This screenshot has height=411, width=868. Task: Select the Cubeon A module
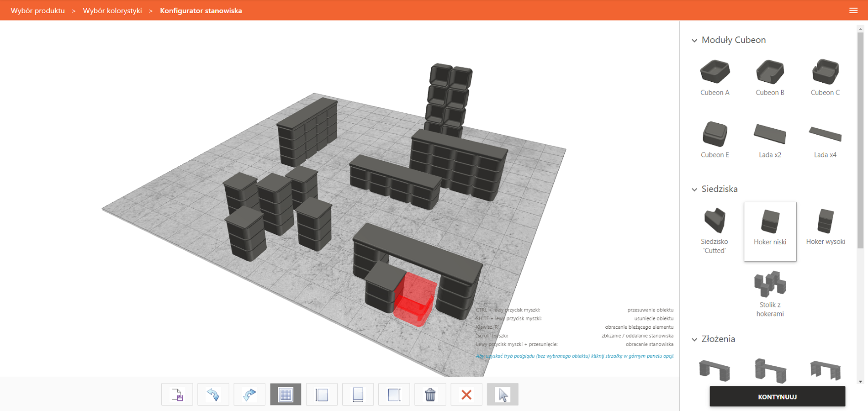(x=715, y=78)
